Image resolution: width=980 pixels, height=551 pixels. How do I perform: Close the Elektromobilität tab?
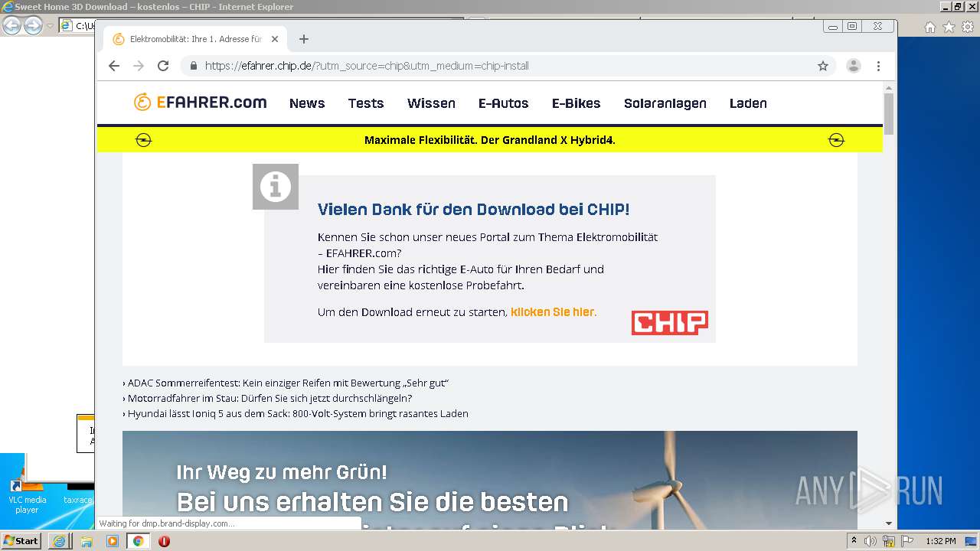275,39
